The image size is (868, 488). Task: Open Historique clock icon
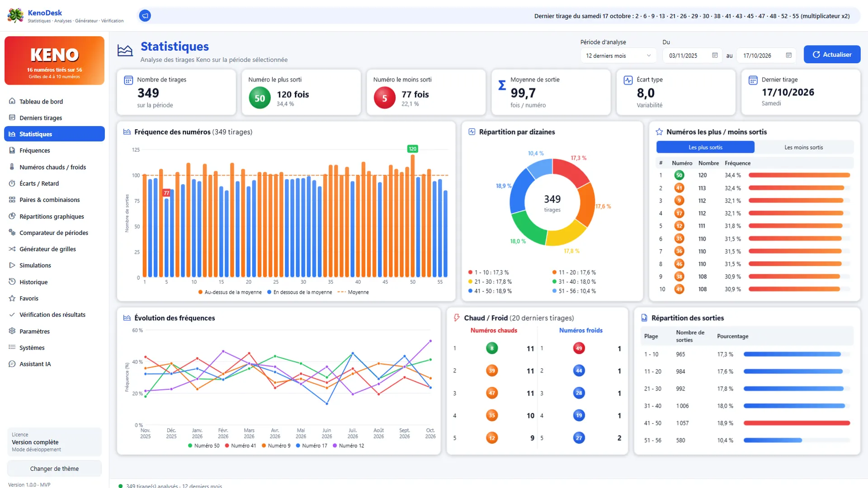coord(12,282)
